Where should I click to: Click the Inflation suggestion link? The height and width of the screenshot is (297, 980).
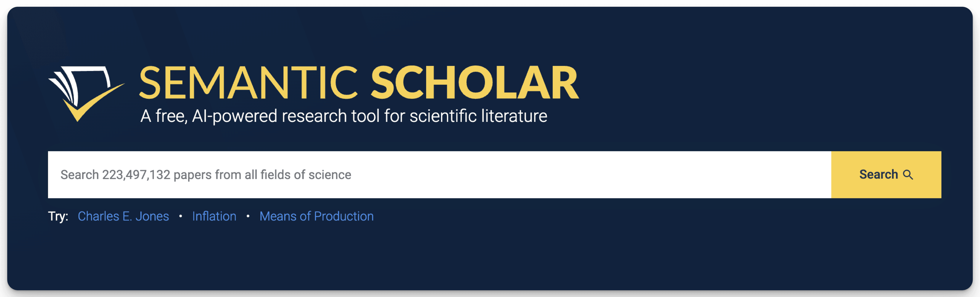pos(214,216)
